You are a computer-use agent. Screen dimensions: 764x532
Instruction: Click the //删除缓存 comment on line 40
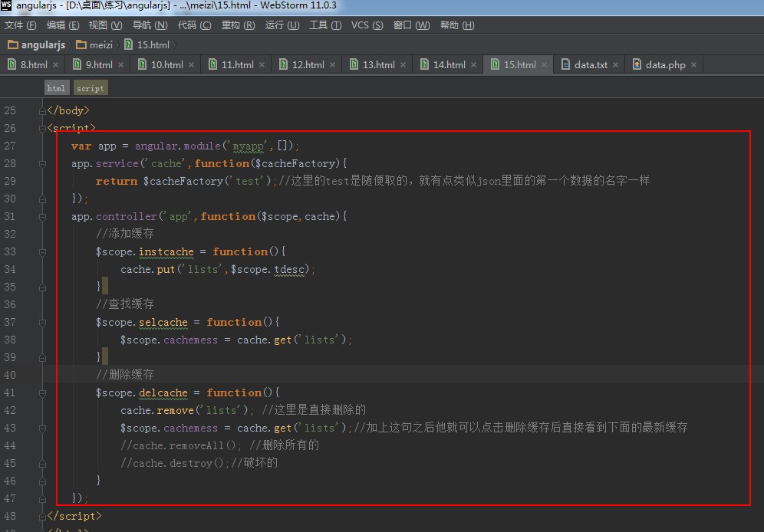coord(125,374)
